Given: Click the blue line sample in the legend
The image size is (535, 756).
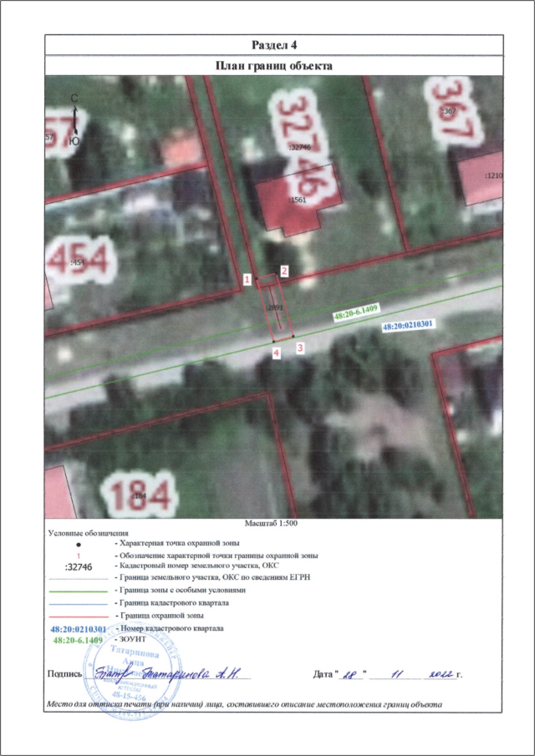Looking at the screenshot, I should point(78,602).
